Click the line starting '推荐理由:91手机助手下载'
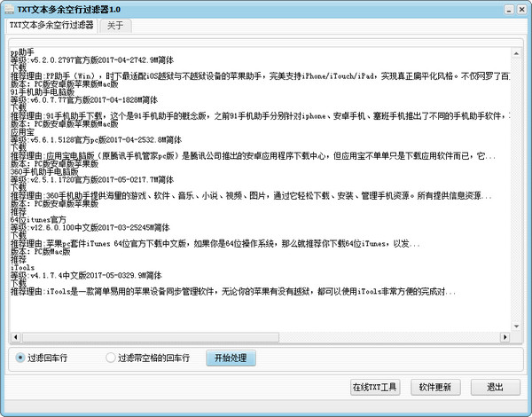 (260, 116)
